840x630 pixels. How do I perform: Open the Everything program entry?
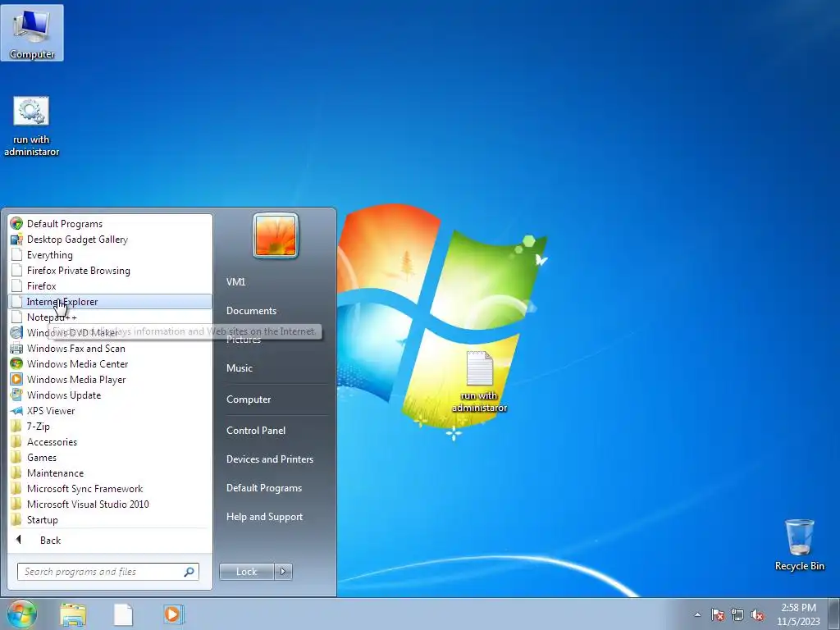pyautogui.click(x=110, y=255)
